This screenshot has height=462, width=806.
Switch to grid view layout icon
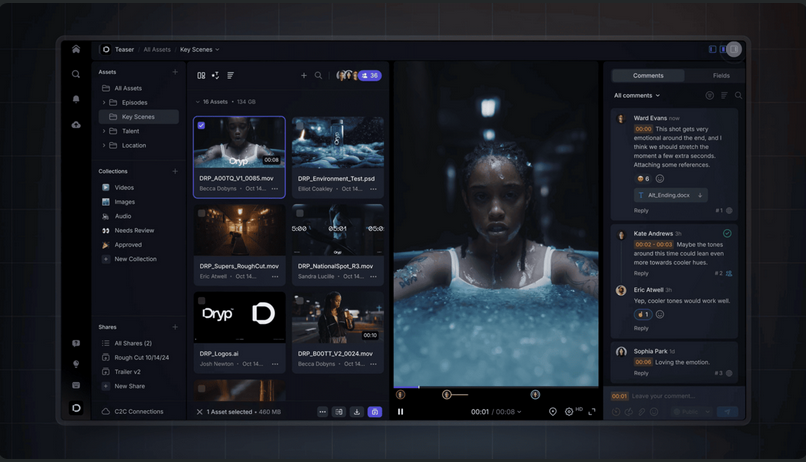pyautogui.click(x=201, y=75)
